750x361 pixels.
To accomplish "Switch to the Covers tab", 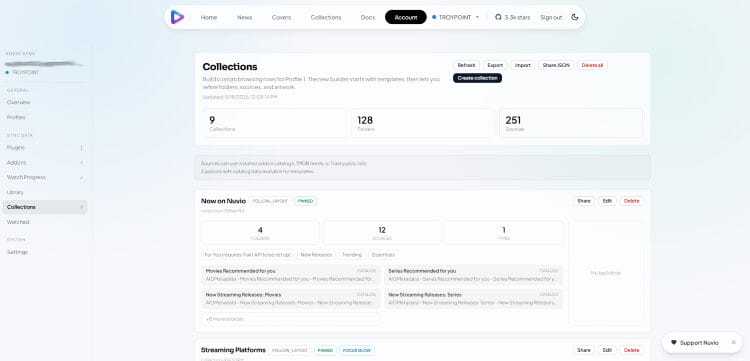I will tap(281, 17).
